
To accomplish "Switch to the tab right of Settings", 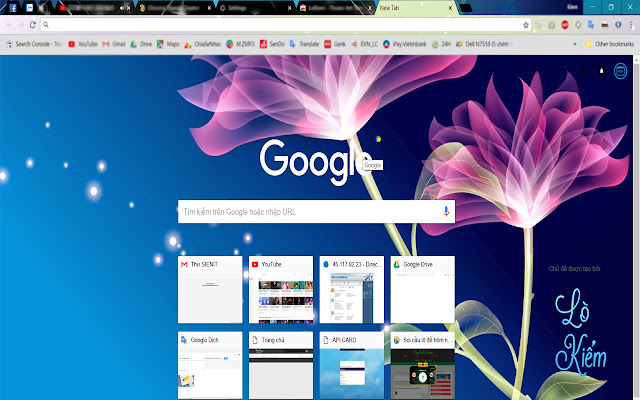I will 335,8.
